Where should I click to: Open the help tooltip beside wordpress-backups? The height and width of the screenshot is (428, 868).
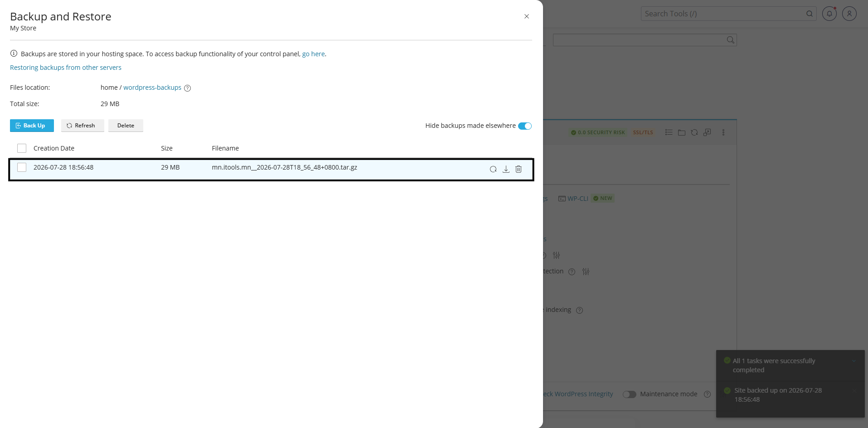tap(188, 88)
